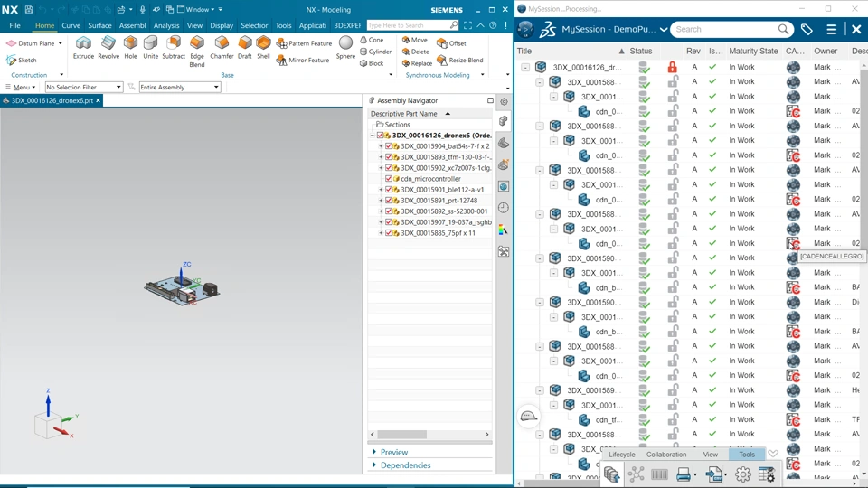Open the Entire Assembly scope dropdown
Viewport: 868px width, 488px height.
179,87
